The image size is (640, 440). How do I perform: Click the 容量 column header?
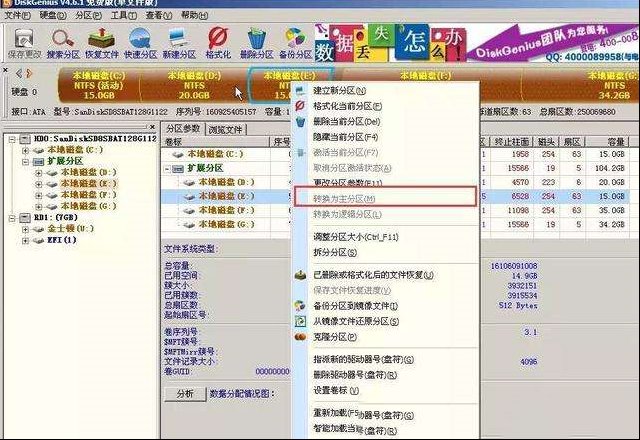coord(607,142)
